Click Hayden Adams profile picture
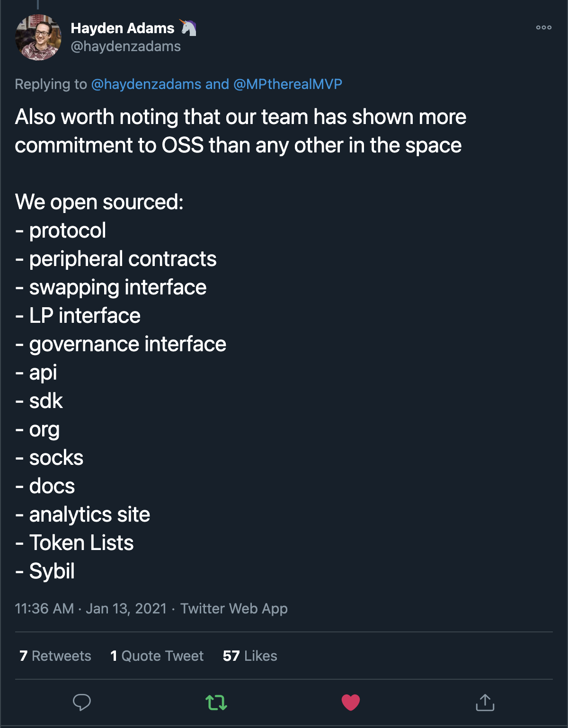 (x=38, y=37)
